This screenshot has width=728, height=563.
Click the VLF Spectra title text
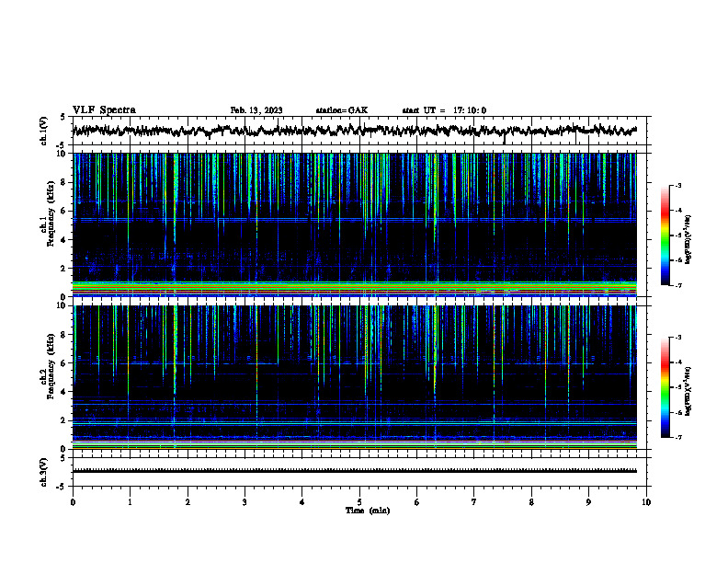point(104,110)
